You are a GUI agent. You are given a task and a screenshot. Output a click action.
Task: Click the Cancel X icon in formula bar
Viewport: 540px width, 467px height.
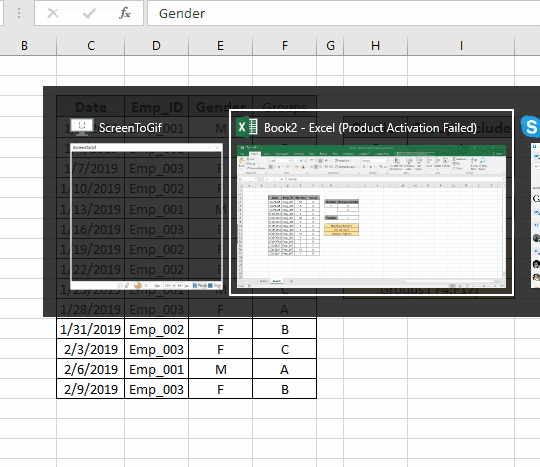click(x=53, y=13)
